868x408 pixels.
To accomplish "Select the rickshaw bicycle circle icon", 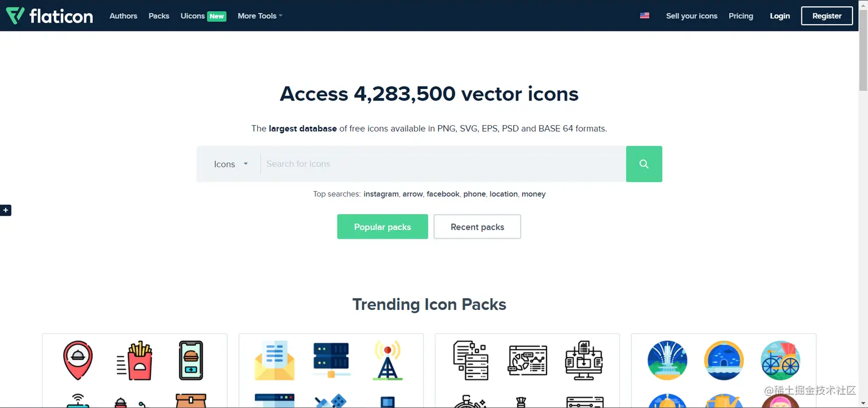I will (x=780, y=360).
